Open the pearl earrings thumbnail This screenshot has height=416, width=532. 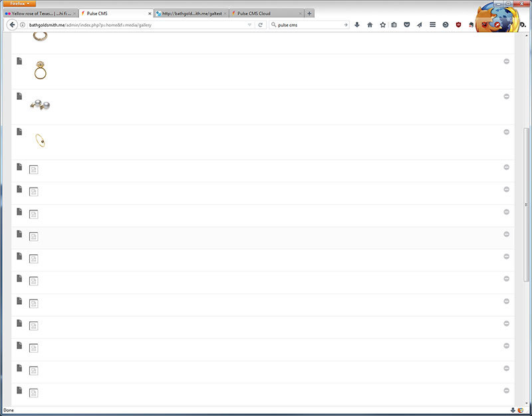[x=40, y=105]
